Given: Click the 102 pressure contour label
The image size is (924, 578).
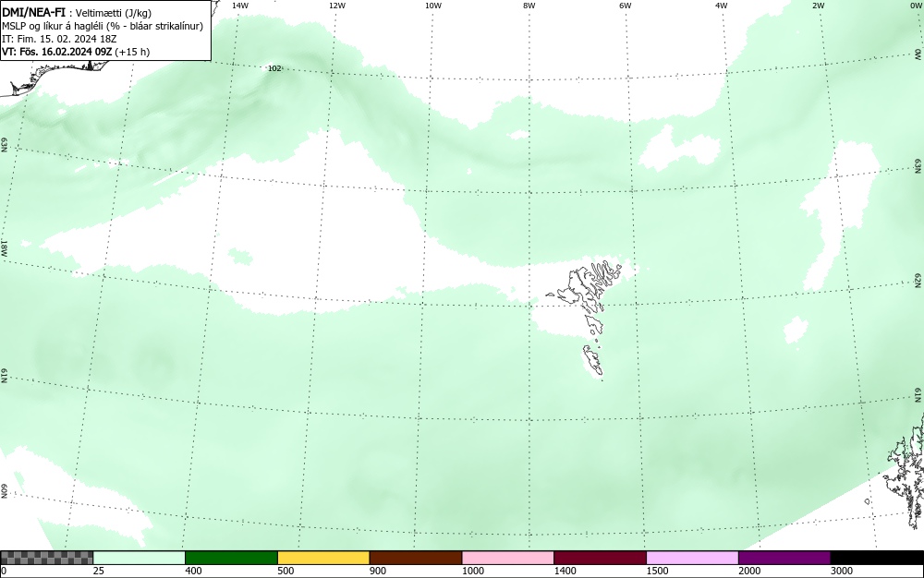Looking at the screenshot, I should click(x=274, y=68).
